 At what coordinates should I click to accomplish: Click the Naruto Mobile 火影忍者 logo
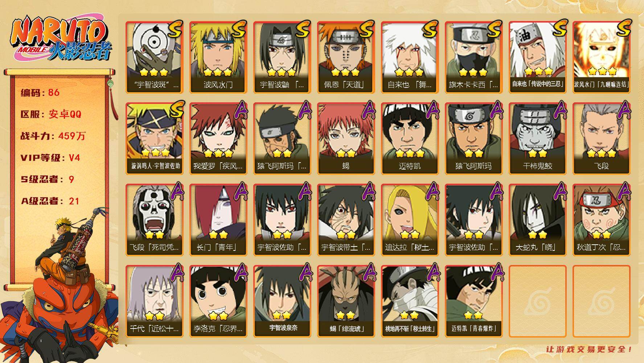pos(61,40)
